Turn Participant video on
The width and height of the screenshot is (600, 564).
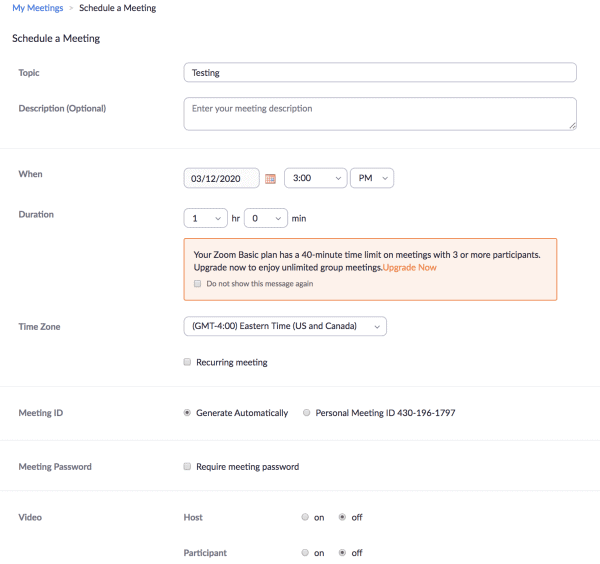click(x=305, y=553)
